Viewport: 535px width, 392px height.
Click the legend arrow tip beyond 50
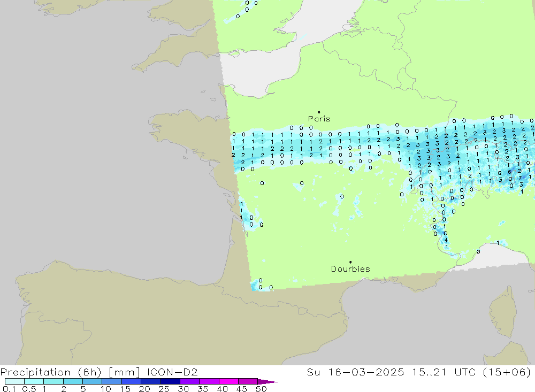coord(268,382)
